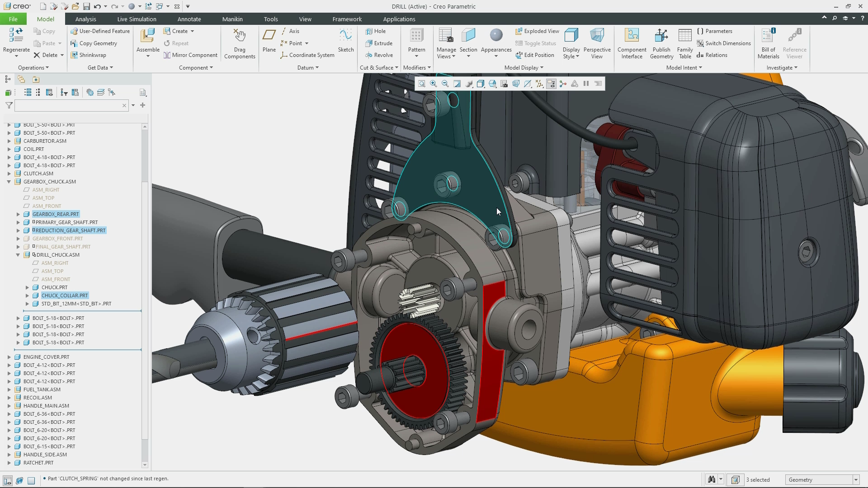The width and height of the screenshot is (868, 488).
Task: Toggle annotation display eye icon in graphics toolbar
Action: (551, 84)
